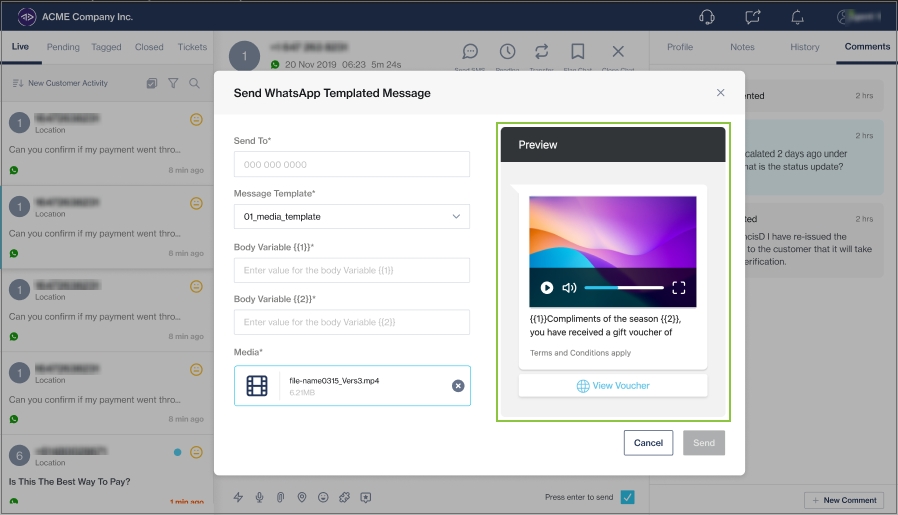Switch to the Pending tab
This screenshot has height=515, width=898.
(x=63, y=47)
